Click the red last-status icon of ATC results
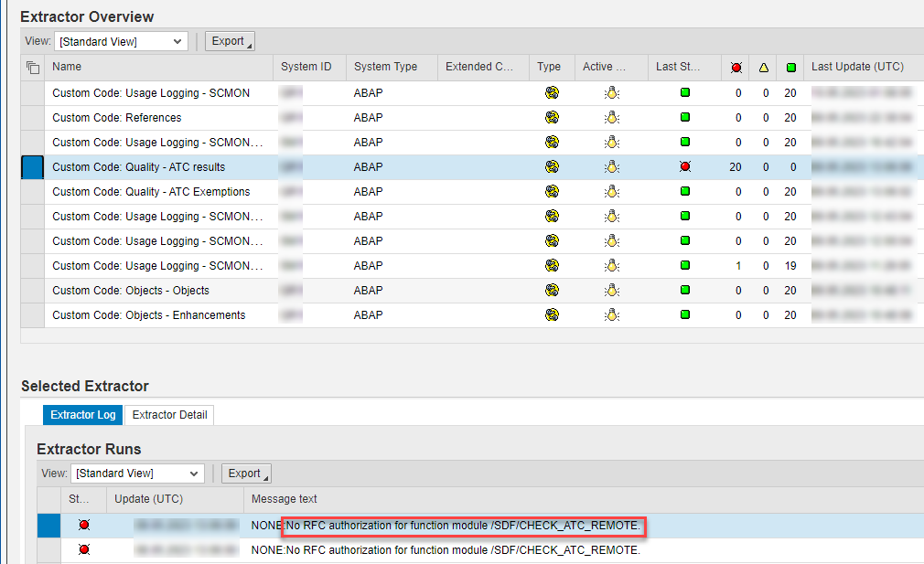Screen dimensions: 924x564 (684, 167)
